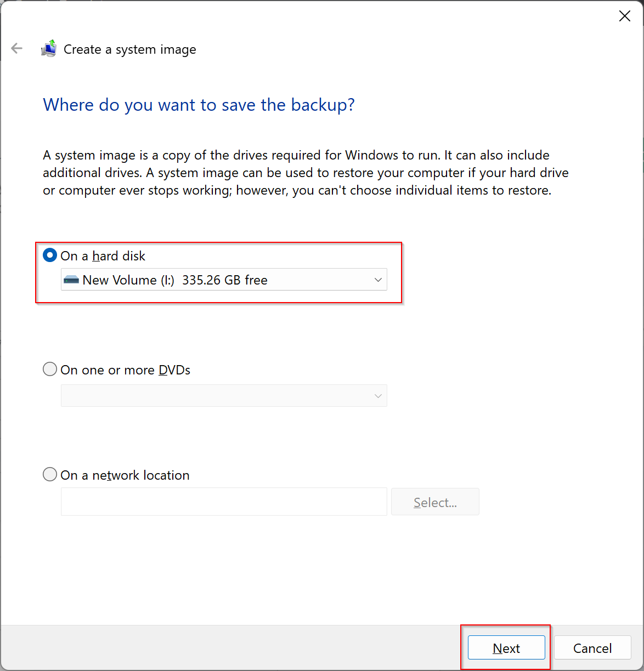Image resolution: width=644 pixels, height=671 pixels.
Task: Select the On one or more DVDs radio button
Action: [x=50, y=369]
